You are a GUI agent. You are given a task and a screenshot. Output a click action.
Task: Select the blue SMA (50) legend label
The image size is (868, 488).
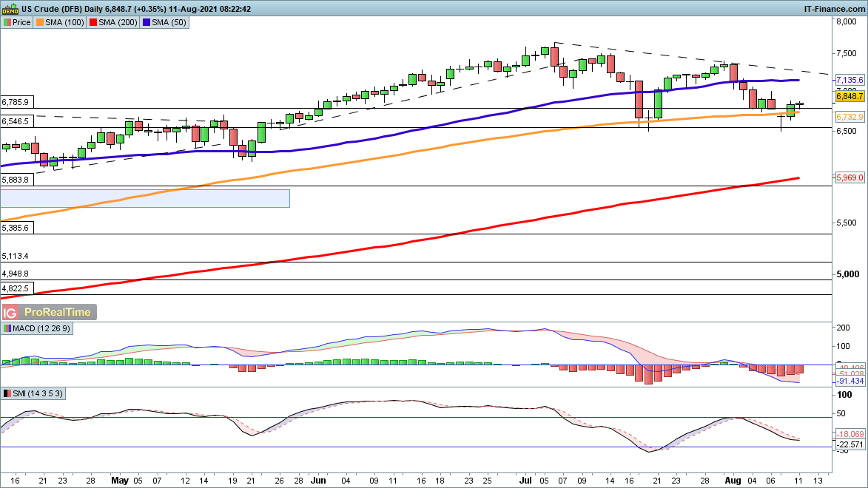click(166, 22)
